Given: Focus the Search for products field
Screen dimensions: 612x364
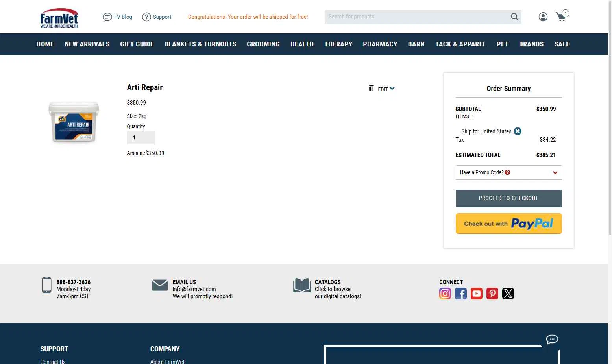Looking at the screenshot, I should point(417,17).
